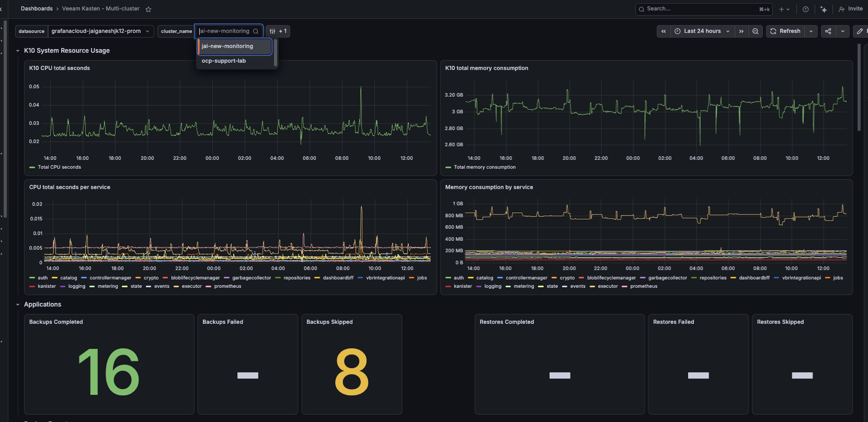Shift time range forward with double-right arrows
This screenshot has height=422, width=868.
click(x=741, y=31)
